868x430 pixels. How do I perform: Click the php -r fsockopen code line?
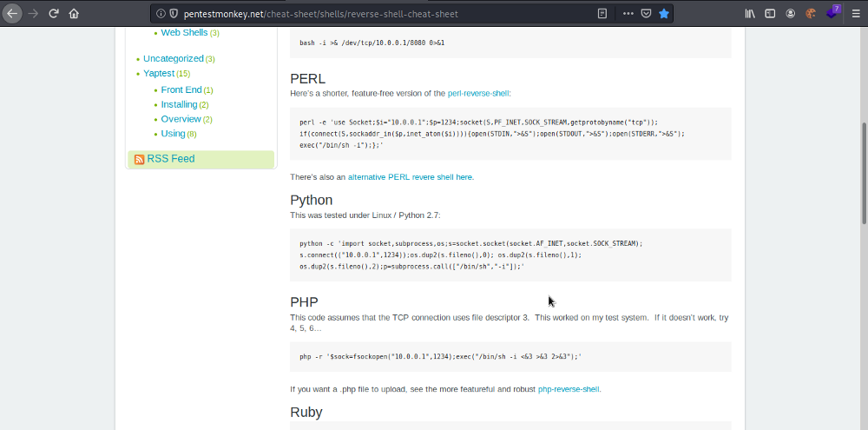[x=441, y=357]
